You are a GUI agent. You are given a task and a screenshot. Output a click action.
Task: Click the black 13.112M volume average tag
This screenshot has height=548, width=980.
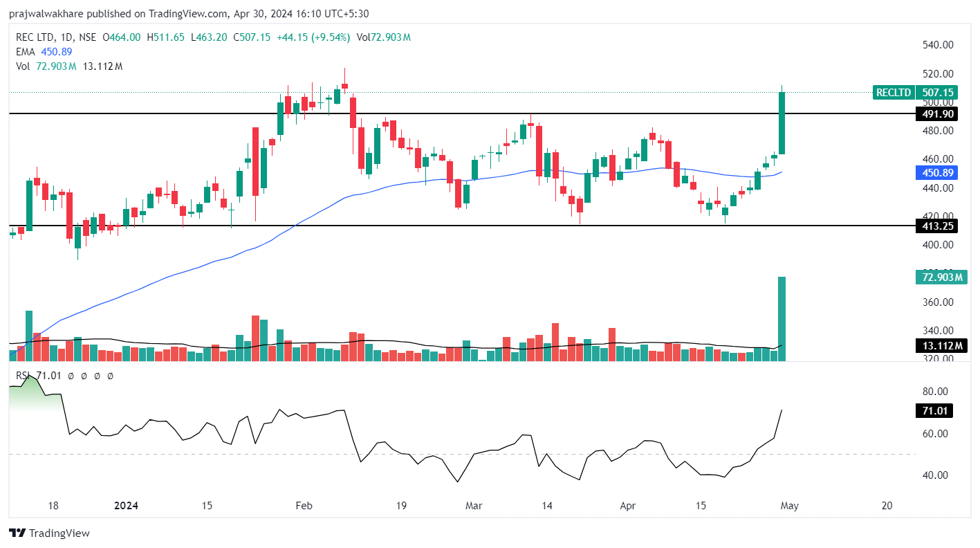click(941, 346)
